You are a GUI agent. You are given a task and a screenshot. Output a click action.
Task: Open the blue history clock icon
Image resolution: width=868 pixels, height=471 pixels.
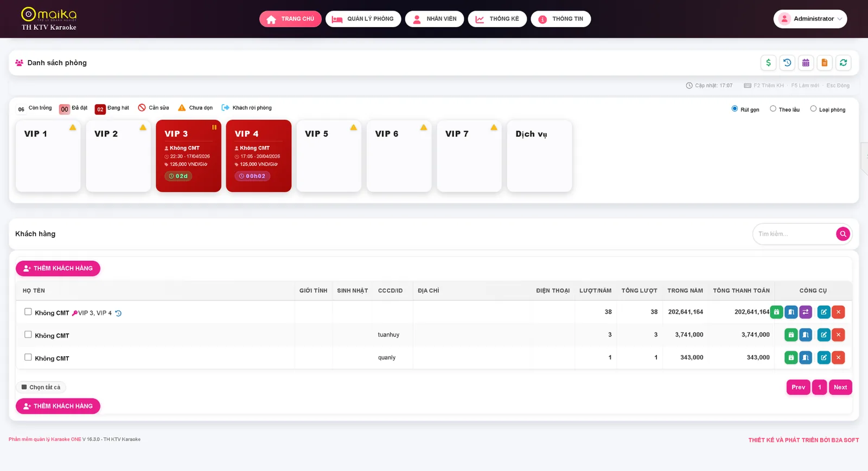(x=787, y=63)
